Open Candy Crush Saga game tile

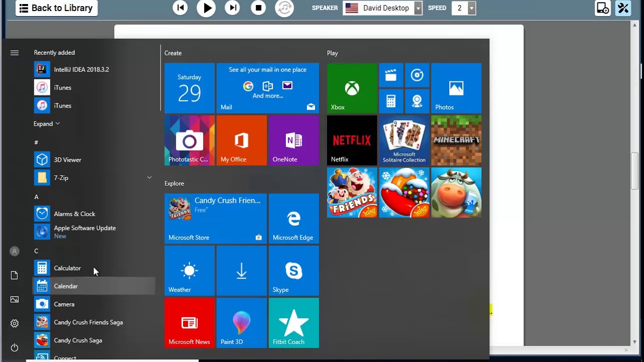coord(404,193)
